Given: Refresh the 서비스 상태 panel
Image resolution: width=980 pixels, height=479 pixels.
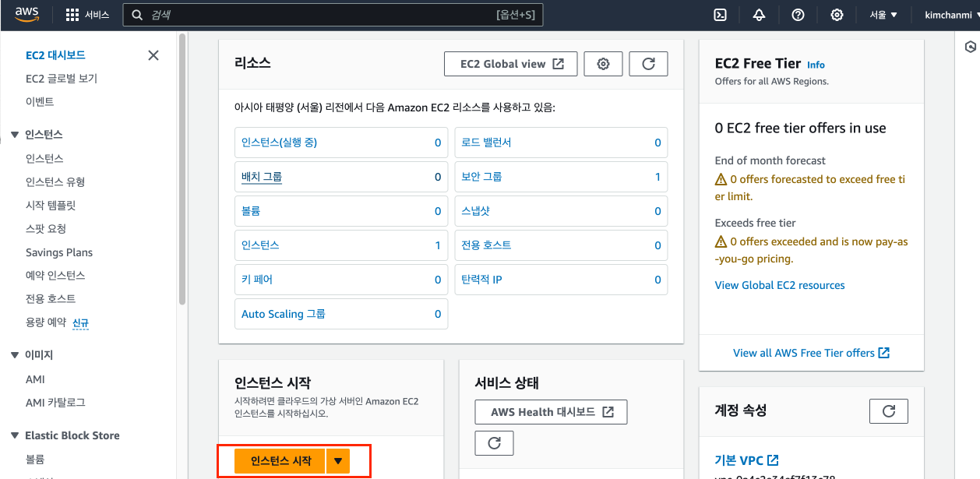Looking at the screenshot, I should click(494, 443).
